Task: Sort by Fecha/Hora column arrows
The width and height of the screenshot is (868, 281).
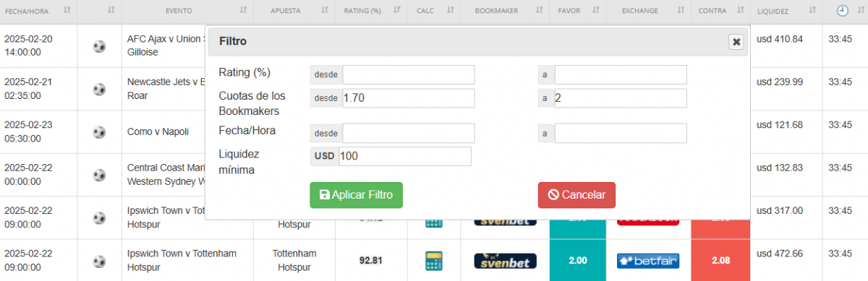Action: coord(67,11)
